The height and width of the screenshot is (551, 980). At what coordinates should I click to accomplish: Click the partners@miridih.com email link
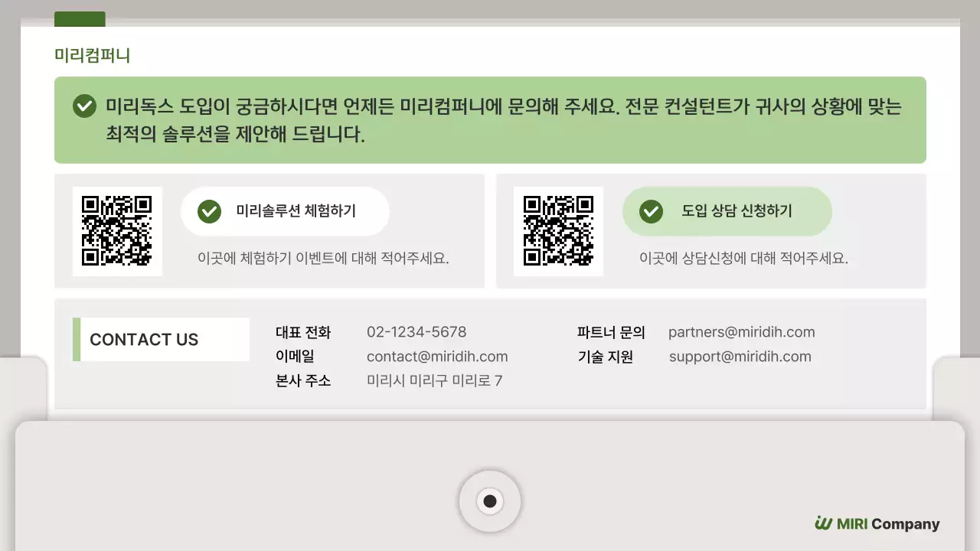(742, 331)
